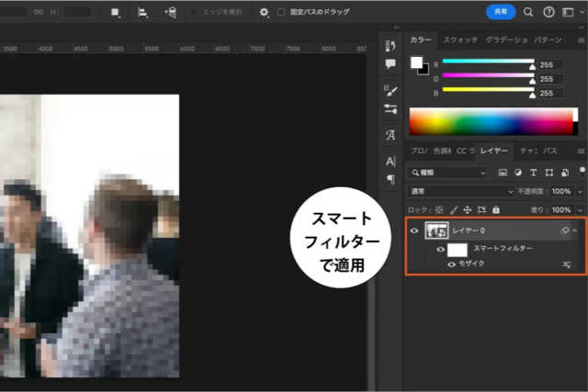
Task: Hide the スマートフィルター via eye icon
Action: click(x=441, y=249)
